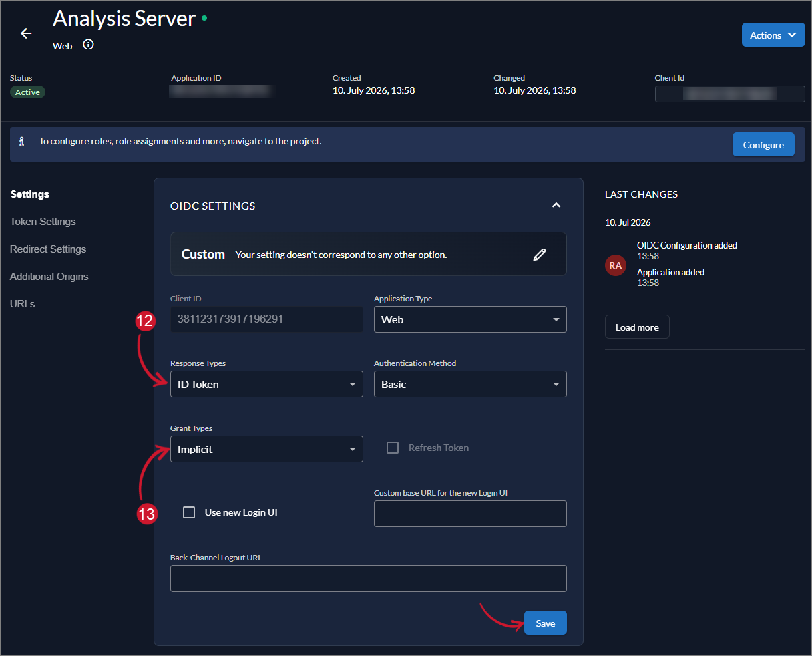Go back using the left arrow icon
This screenshot has height=656, width=812.
pyautogui.click(x=26, y=33)
